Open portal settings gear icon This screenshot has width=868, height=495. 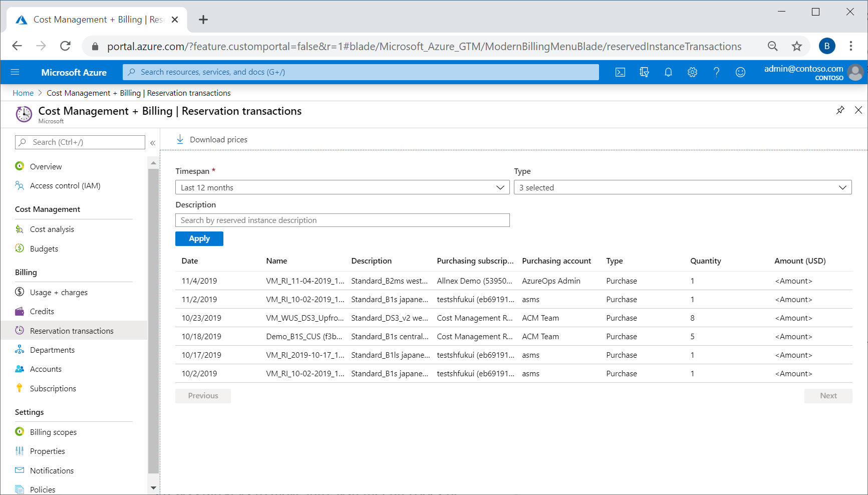pos(692,72)
